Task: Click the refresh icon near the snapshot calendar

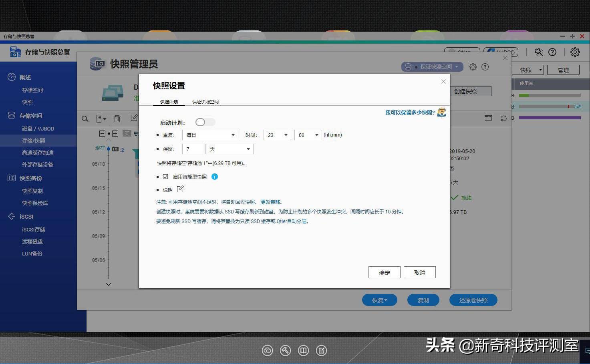Action: click(x=503, y=118)
